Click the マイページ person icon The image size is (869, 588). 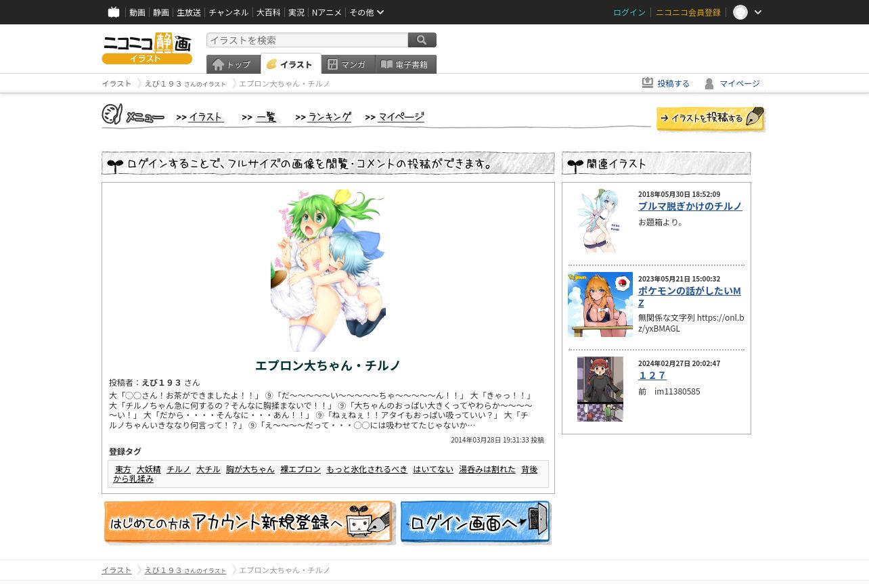[709, 83]
